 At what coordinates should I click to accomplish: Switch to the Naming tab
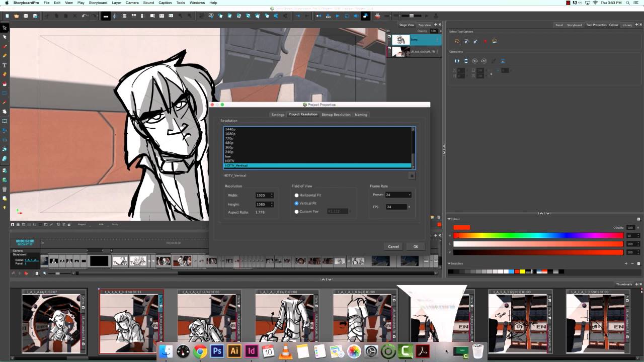point(361,115)
